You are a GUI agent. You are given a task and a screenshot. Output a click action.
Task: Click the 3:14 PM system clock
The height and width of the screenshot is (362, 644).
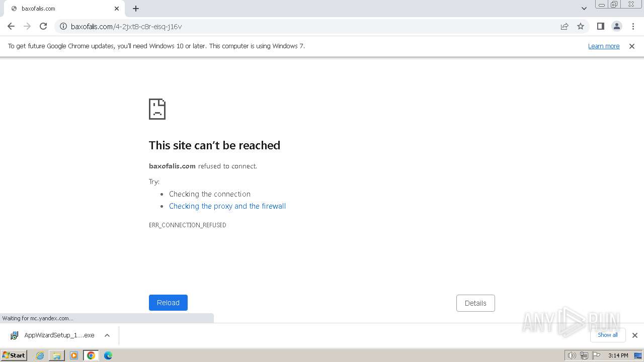618,355
